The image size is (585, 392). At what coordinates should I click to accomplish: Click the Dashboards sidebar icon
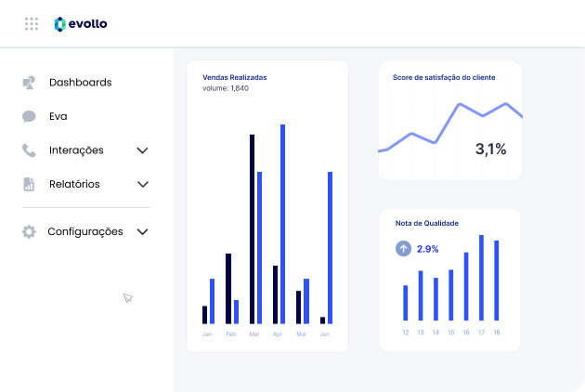pyautogui.click(x=29, y=83)
